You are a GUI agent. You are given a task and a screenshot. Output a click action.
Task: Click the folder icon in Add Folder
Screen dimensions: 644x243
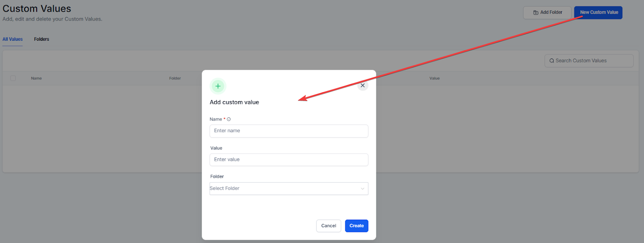click(536, 12)
